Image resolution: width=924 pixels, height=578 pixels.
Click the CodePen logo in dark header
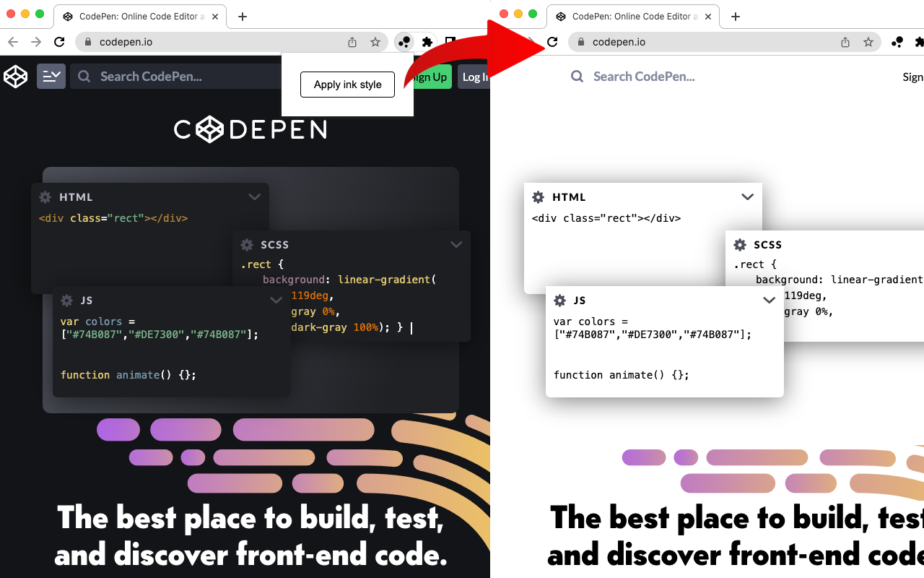point(16,77)
